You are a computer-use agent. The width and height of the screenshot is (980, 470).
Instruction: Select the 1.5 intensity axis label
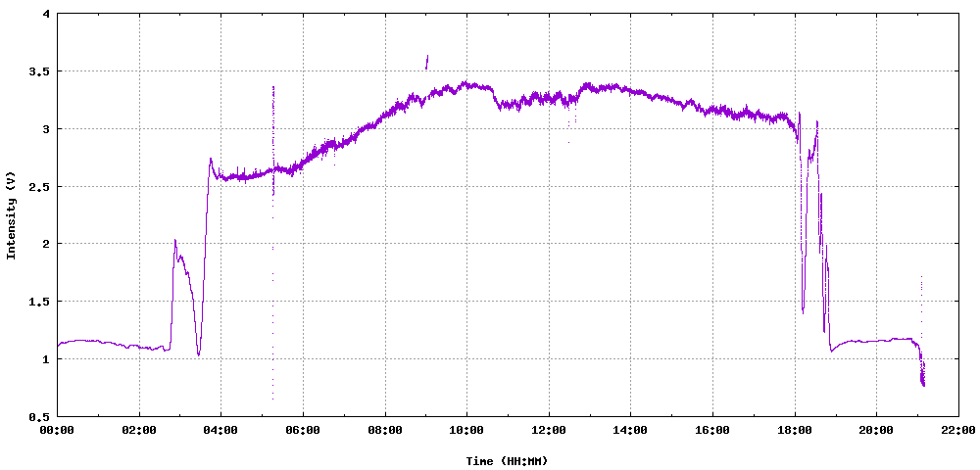pos(40,302)
